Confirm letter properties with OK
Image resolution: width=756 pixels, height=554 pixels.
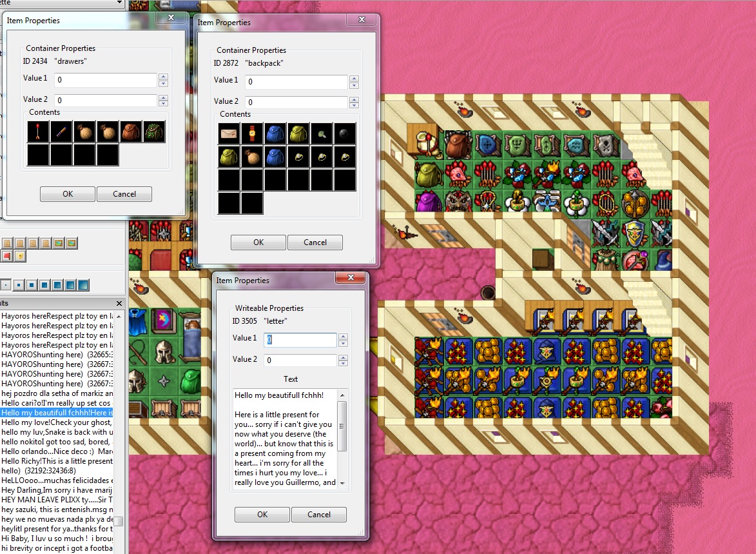pyautogui.click(x=262, y=515)
